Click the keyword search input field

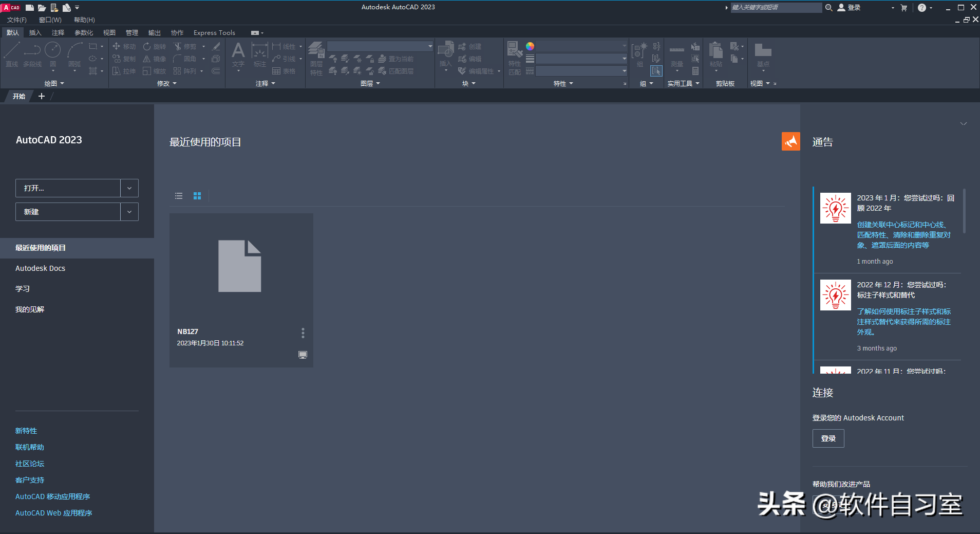776,8
